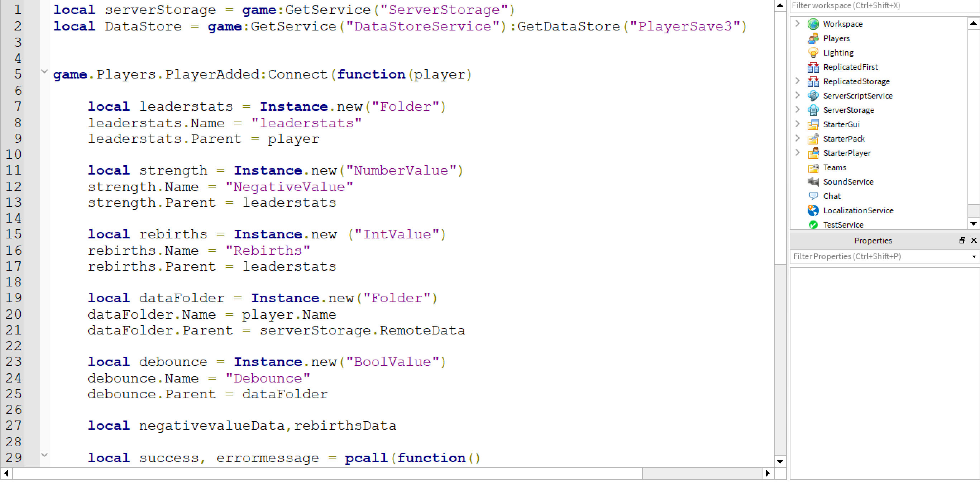Select TestService in the Explorer
The image size is (980, 494).
[843, 224]
